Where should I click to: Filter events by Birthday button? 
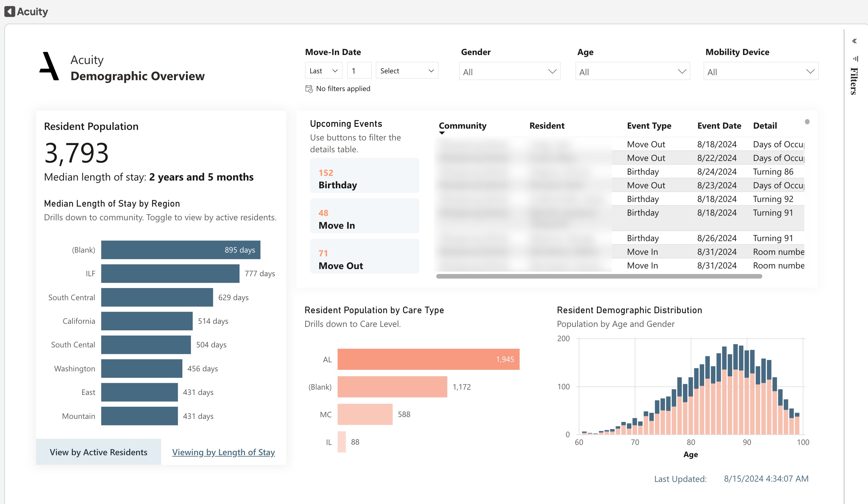[364, 176]
